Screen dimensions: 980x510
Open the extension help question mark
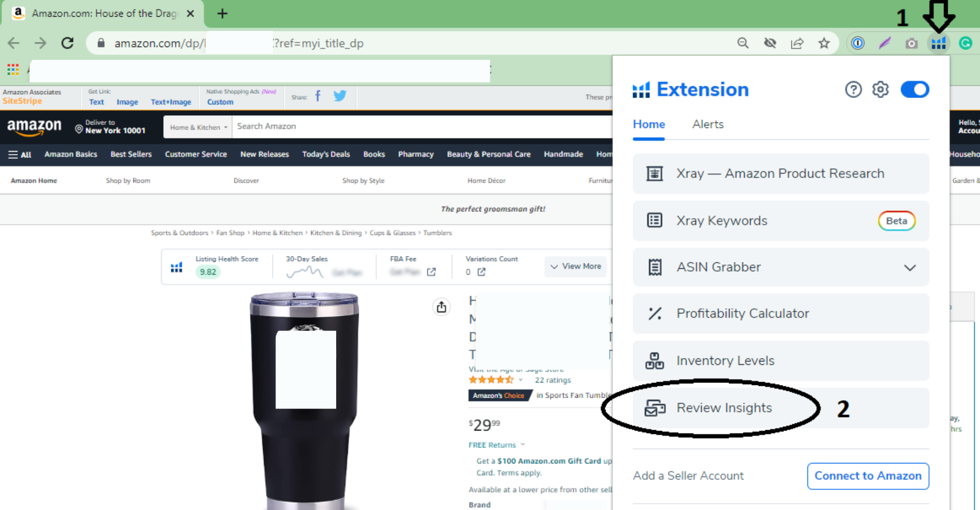[853, 89]
